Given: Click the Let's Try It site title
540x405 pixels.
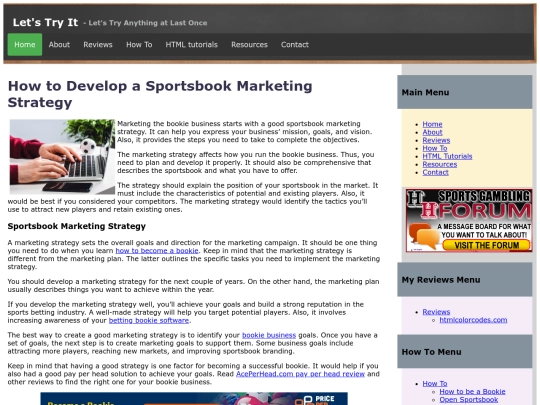Looking at the screenshot, I should click(x=45, y=22).
